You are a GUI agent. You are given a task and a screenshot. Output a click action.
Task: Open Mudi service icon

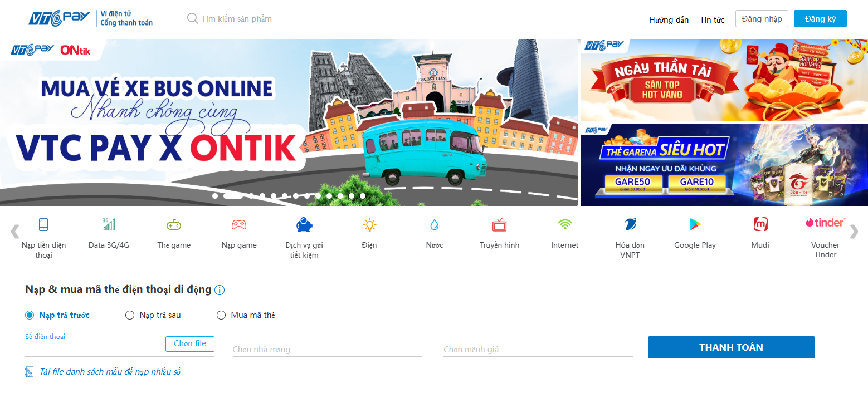760,225
